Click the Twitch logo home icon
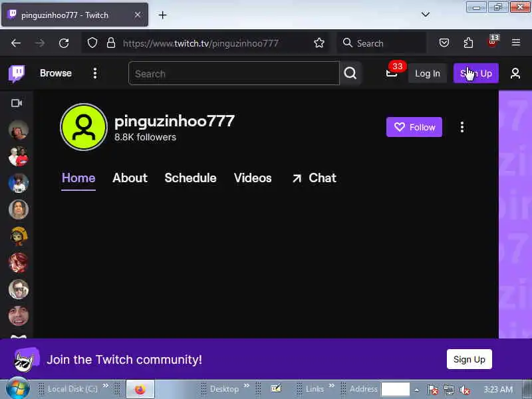 coord(16,73)
